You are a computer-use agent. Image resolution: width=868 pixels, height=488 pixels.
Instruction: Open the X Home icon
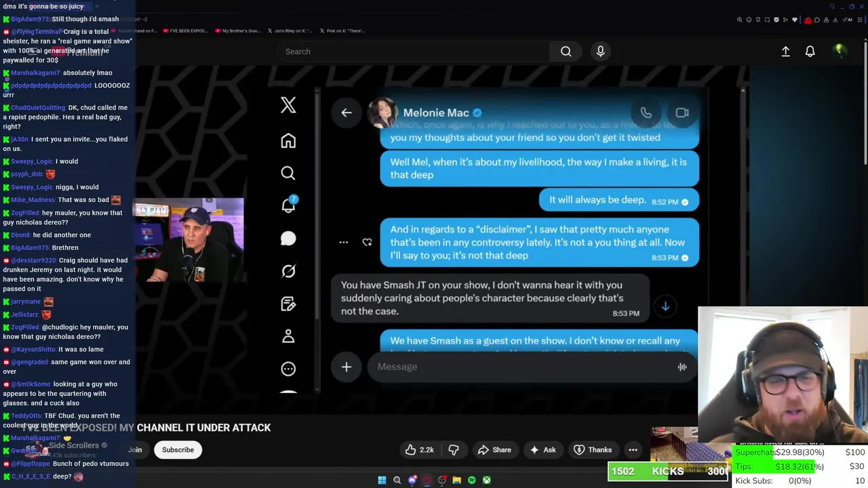pos(288,140)
